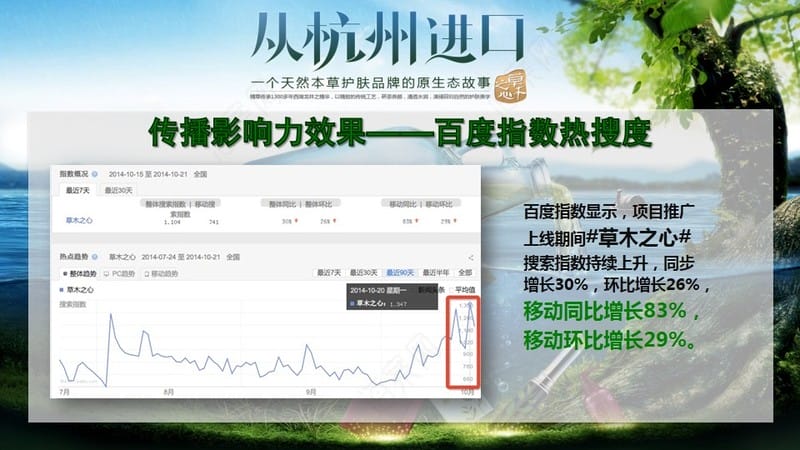The width and height of the screenshot is (800, 450).
Task: Select the PC趋势 trend tab
Action: 119,274
